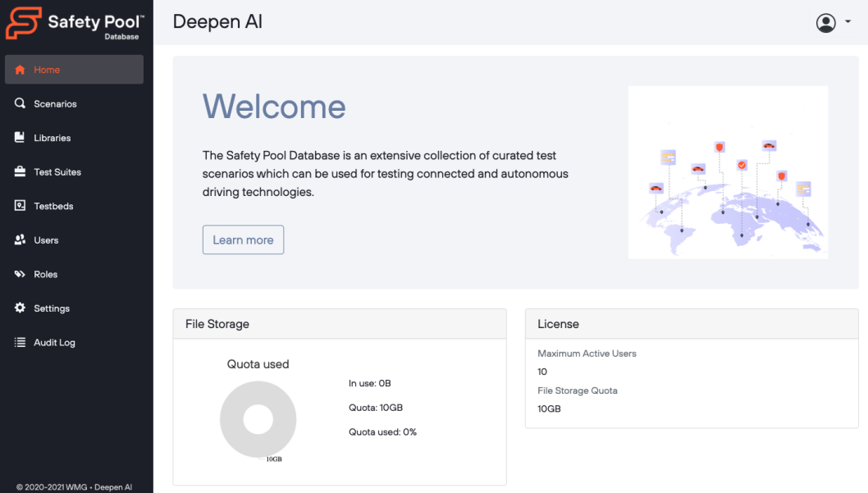Click the Learn more button
This screenshot has height=493, width=868.
(243, 240)
